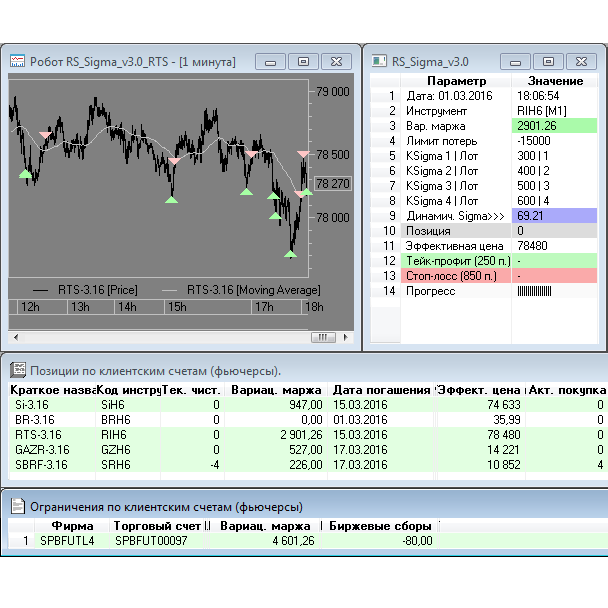Screen dimensions: 608x608
Task: Click the 'Дата погашения' column header
Action: (x=381, y=389)
